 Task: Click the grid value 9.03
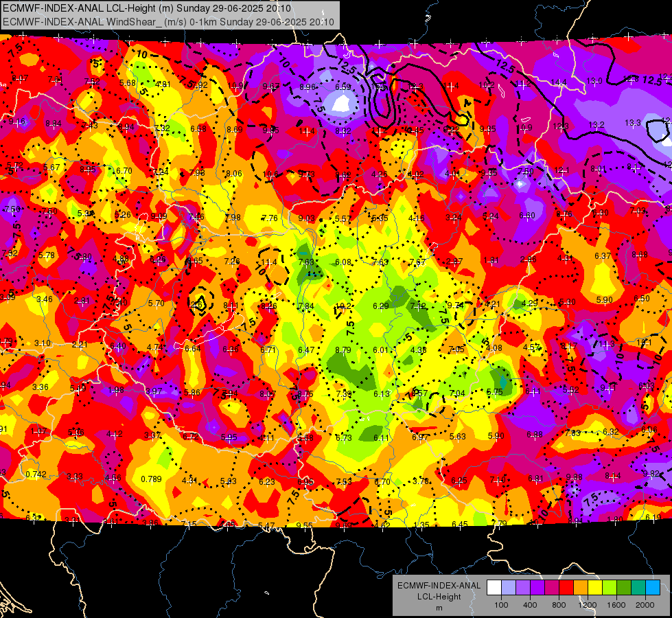click(306, 218)
